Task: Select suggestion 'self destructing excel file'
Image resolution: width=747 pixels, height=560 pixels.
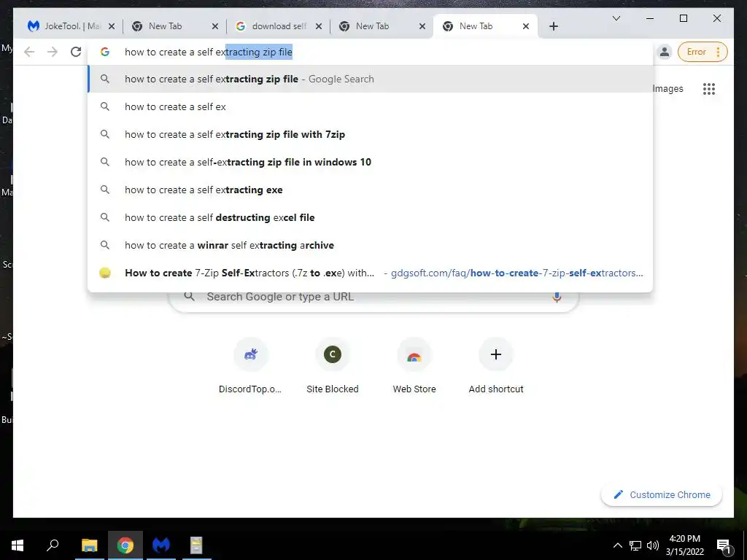Action: [x=371, y=217]
